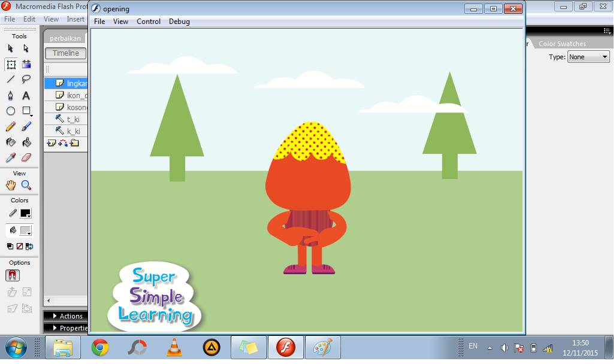Select the Paint Bucket tool
Viewport: 616px width, 364px height.
tap(26, 142)
